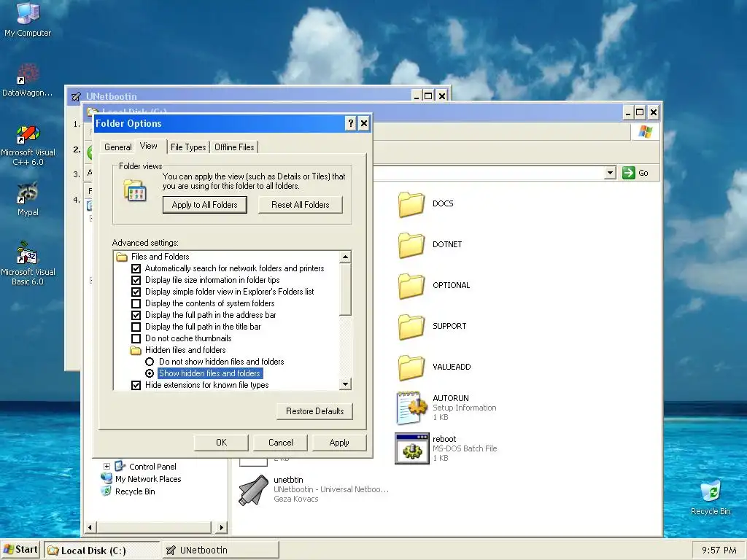Enable Do not cache thumbnails checkbox

point(136,338)
